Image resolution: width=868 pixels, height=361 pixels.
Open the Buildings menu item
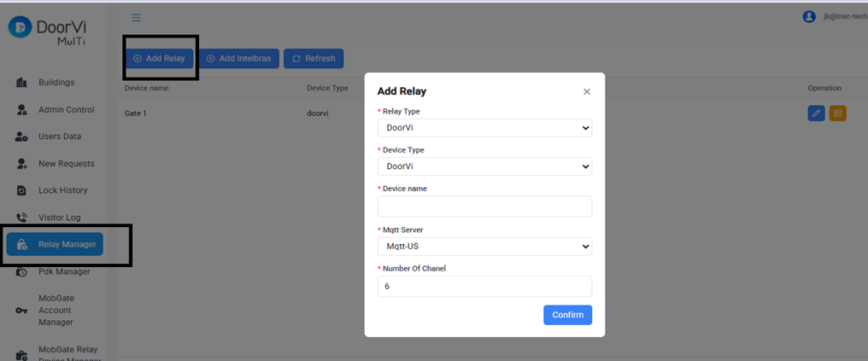[56, 83]
